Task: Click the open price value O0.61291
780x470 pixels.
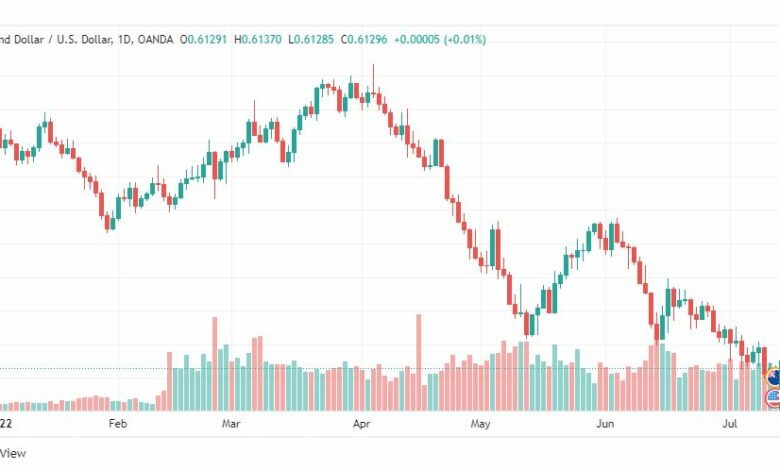Action: coord(203,39)
